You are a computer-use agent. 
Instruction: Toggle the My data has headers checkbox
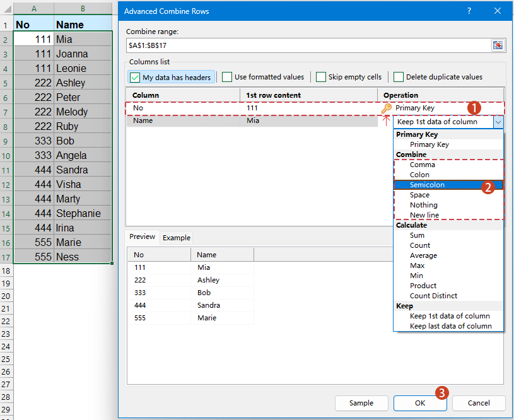pos(135,77)
